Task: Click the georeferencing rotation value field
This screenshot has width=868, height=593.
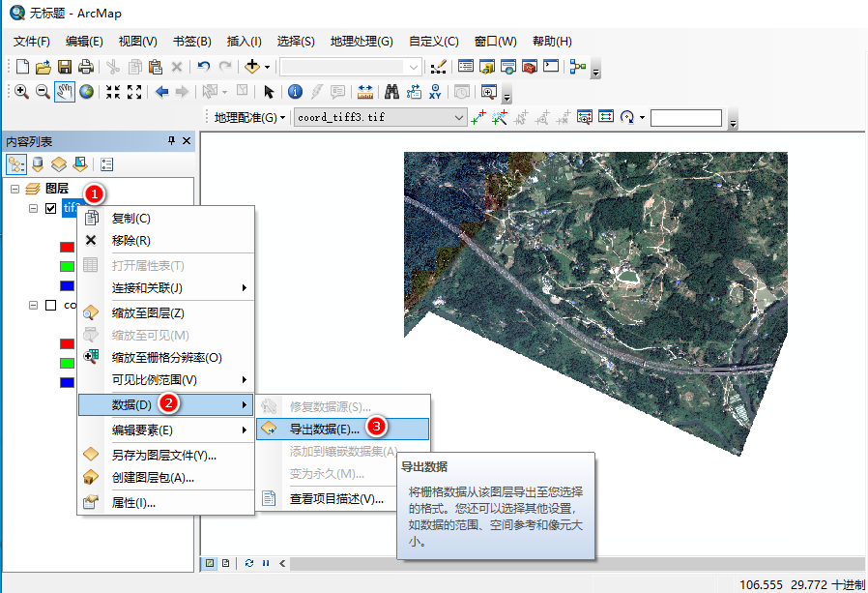Action: 686,117
